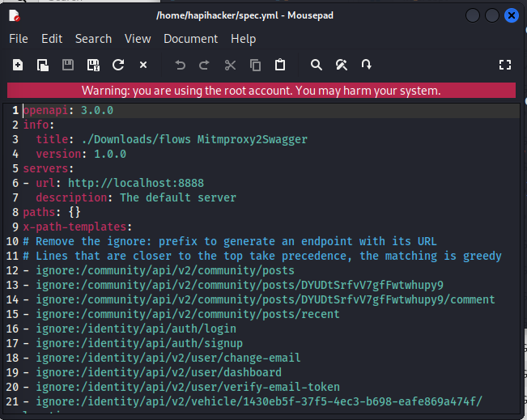Open the Help menu

point(243,39)
